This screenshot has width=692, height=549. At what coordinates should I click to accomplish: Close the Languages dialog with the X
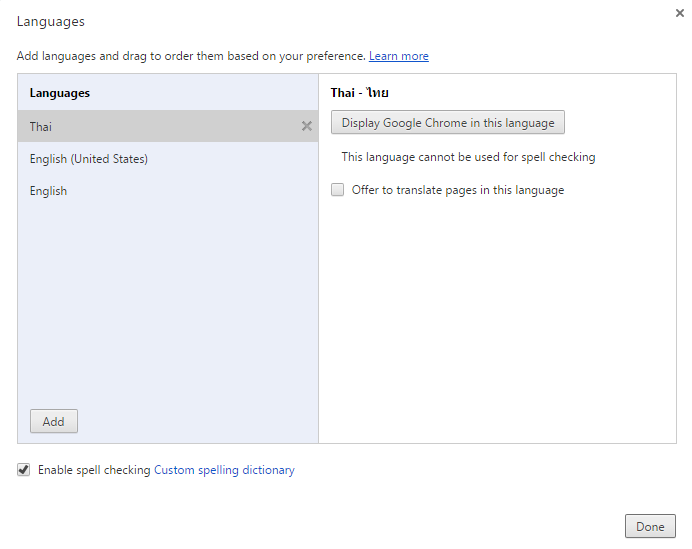[680, 13]
